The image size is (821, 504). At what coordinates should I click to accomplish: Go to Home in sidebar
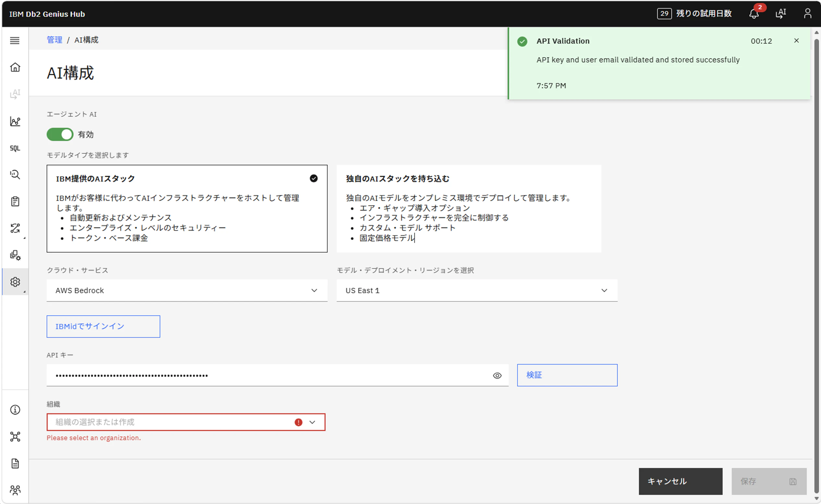pyautogui.click(x=15, y=67)
